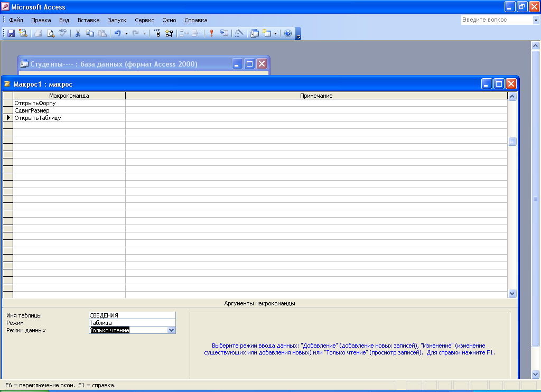Click the Spelling check icon

point(62,33)
